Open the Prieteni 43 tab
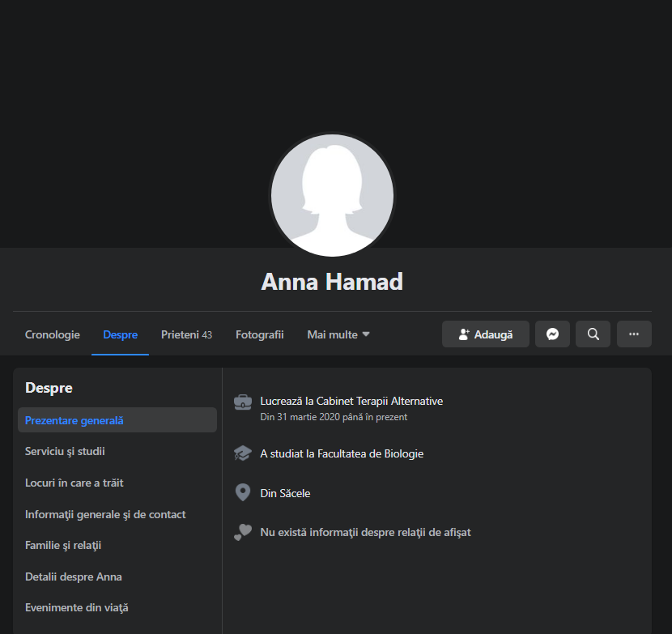The width and height of the screenshot is (672, 634). (186, 334)
